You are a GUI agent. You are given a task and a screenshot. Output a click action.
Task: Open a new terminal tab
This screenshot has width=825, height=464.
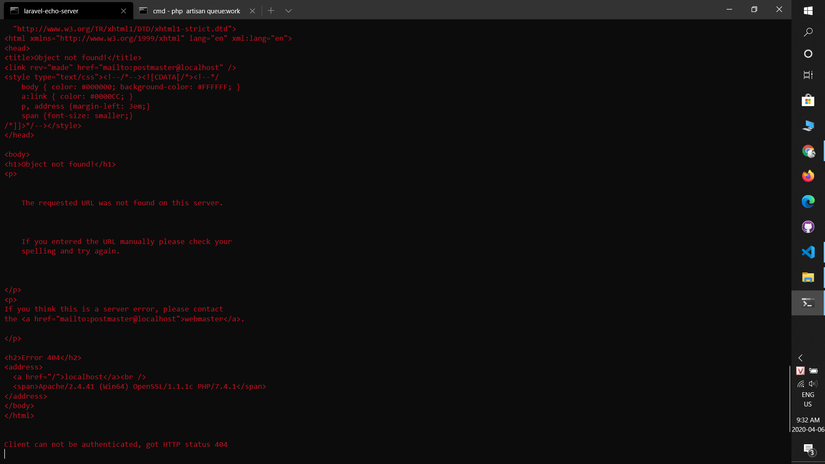point(271,11)
